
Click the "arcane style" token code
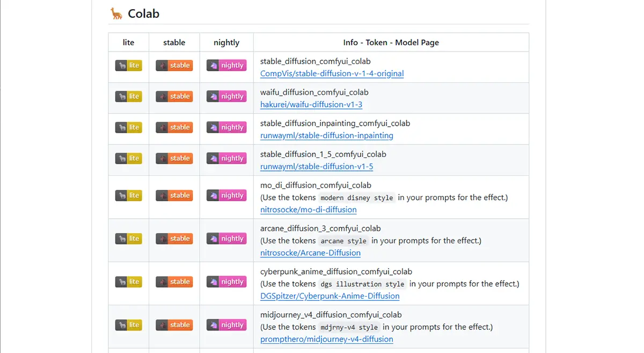point(343,241)
